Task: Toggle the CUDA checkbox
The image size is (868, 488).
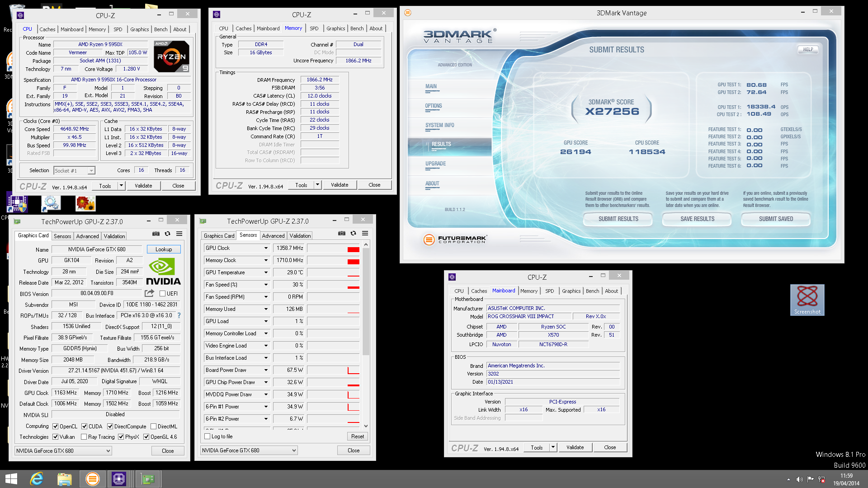Action: click(x=84, y=427)
